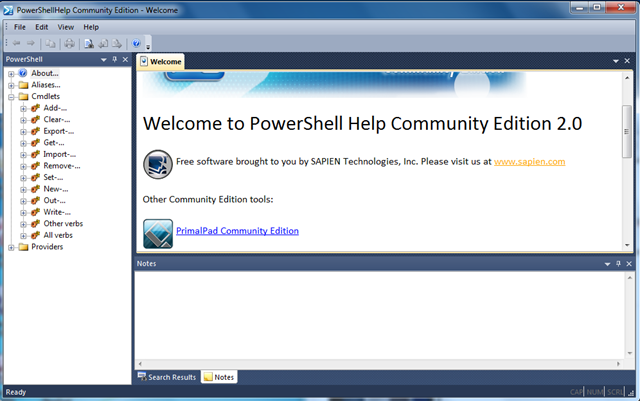Click the Find Next toolbar icon
Screen dimensions: 640x401
(117, 43)
